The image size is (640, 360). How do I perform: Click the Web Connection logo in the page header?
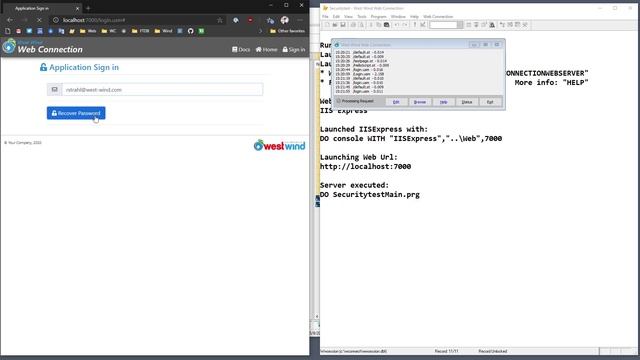[42, 47]
